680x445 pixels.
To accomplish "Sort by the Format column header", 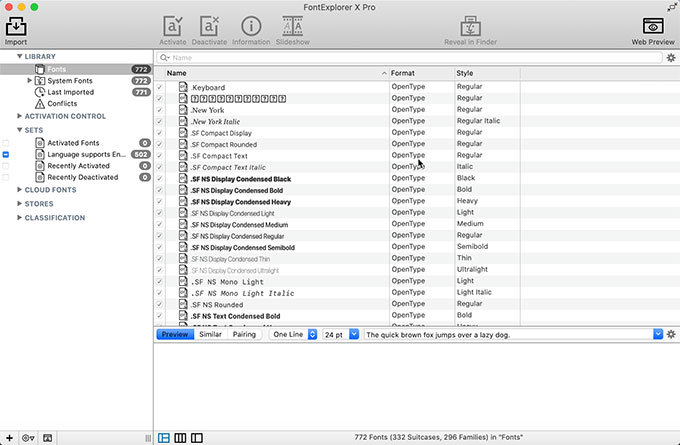I will [422, 73].
